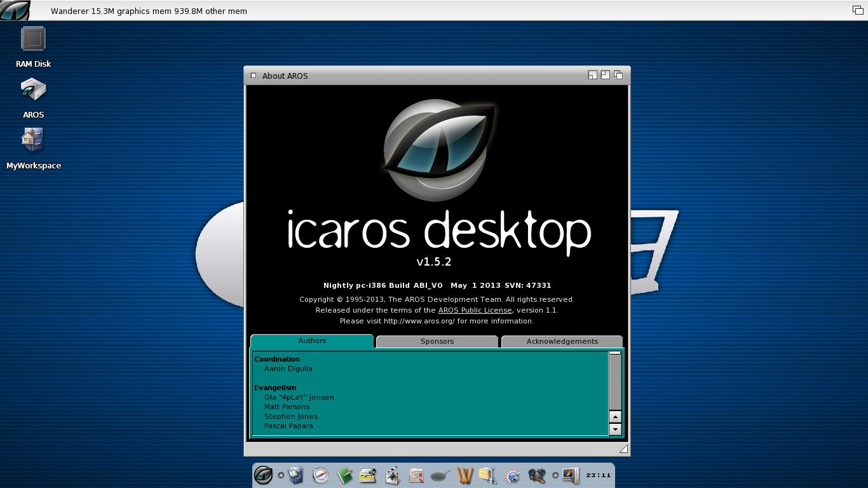Screen dimensions: 868x488
Task: Open the green notebook editor in dock
Action: click(x=344, y=475)
